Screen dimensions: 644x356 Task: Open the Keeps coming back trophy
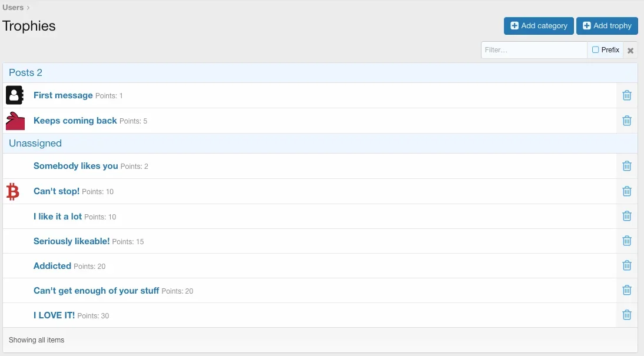coord(75,121)
